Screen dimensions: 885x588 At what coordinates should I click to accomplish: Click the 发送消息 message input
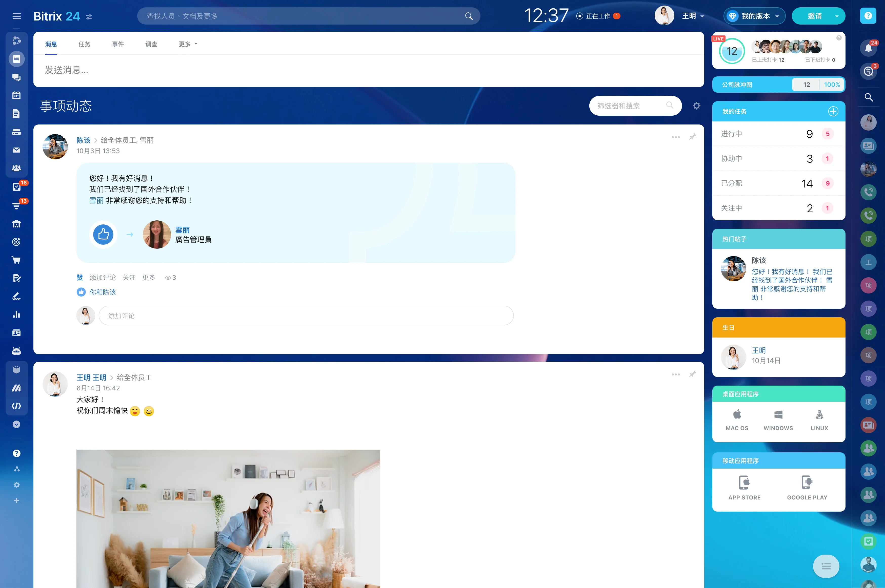click(x=368, y=70)
